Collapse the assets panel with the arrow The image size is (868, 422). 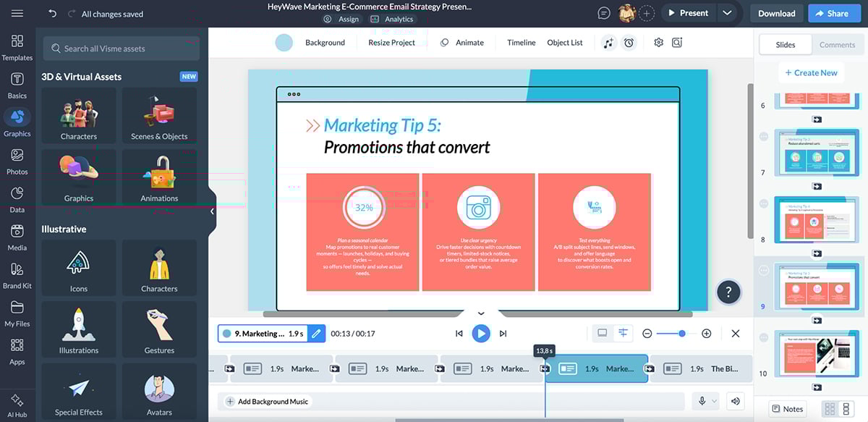tap(210, 212)
